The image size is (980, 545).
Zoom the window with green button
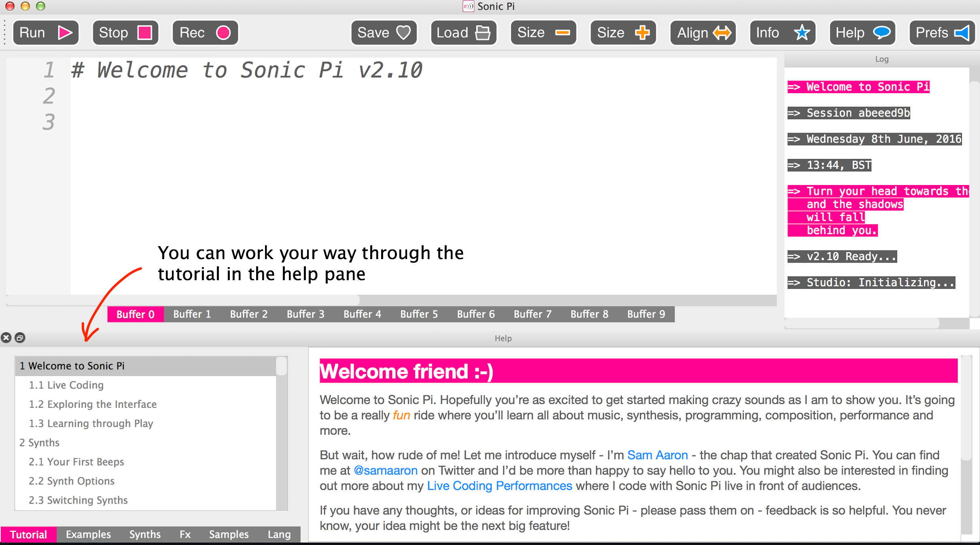pyautogui.click(x=40, y=6)
